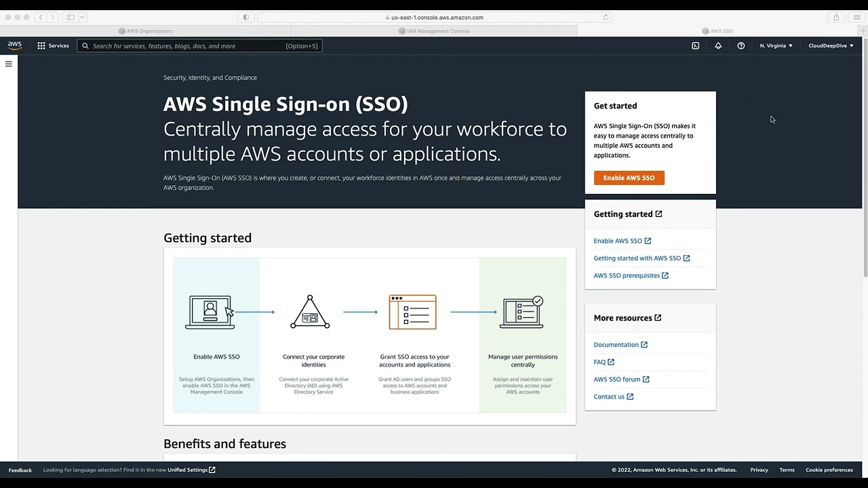Open the help question mark menu

pos(741,45)
